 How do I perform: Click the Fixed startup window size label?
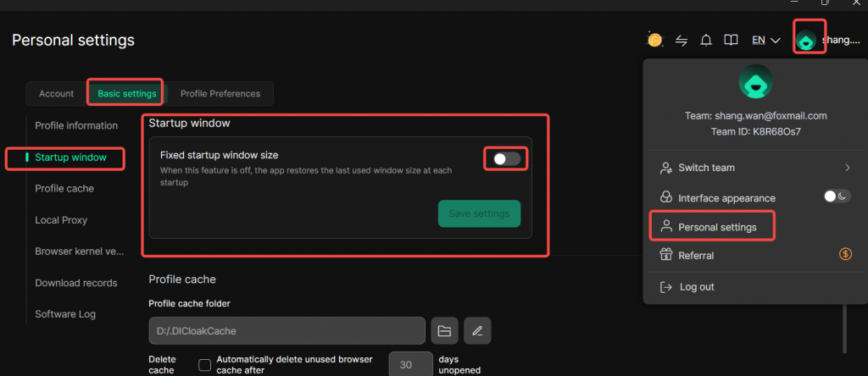[x=220, y=155]
